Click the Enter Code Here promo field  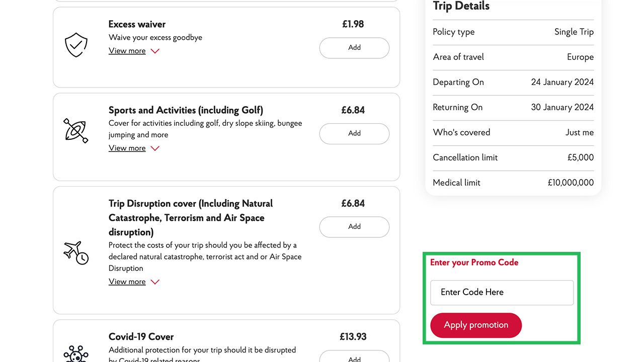[x=502, y=292]
